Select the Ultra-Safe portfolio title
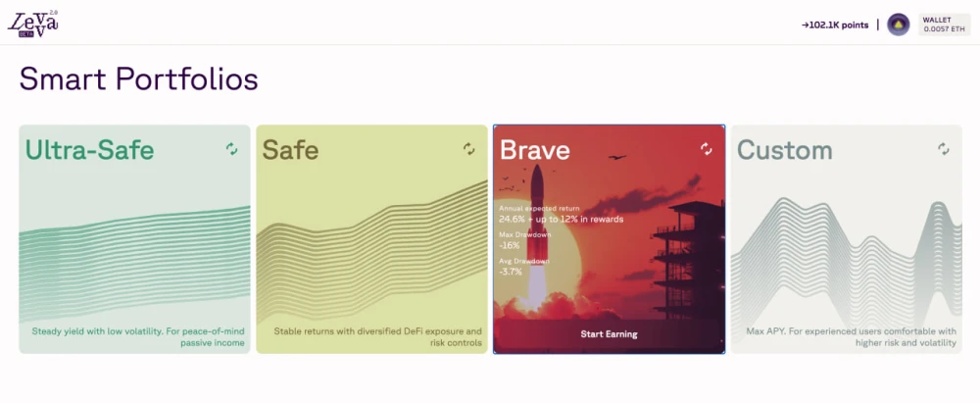The image size is (980, 403). pos(89,150)
